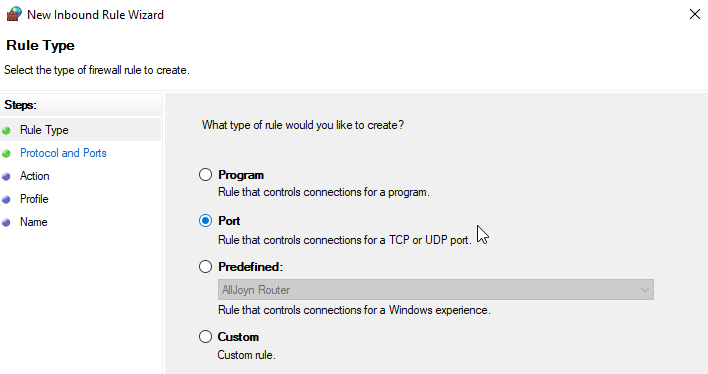Go to the Rule Type step
The height and width of the screenshot is (374, 708).
tap(44, 130)
